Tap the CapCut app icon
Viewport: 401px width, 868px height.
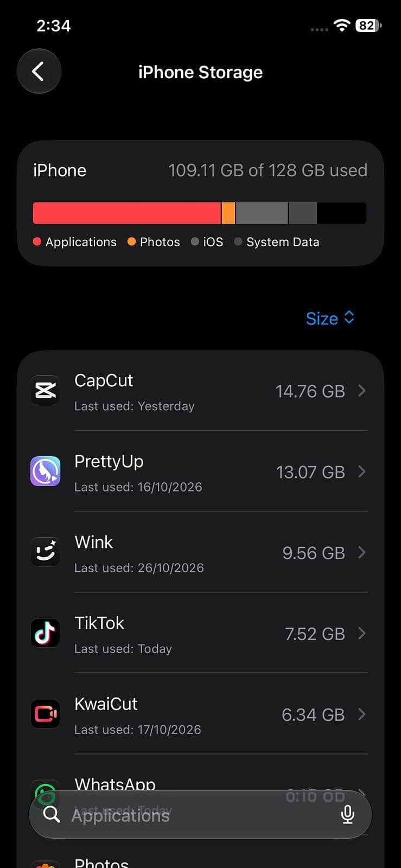click(46, 391)
